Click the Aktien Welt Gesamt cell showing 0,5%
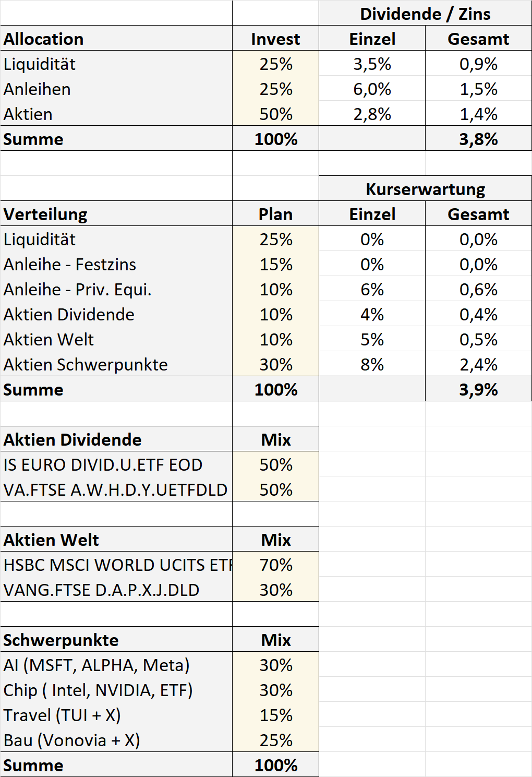 click(478, 340)
